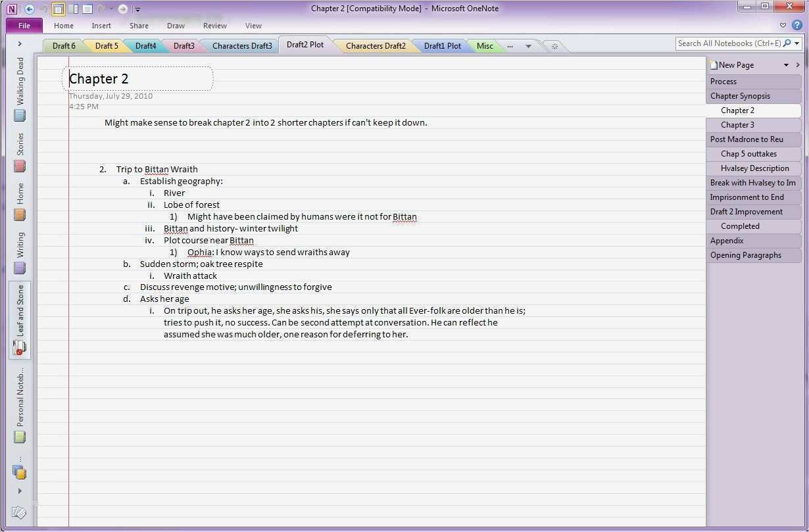Open the Stories notebook icon

click(x=19, y=166)
